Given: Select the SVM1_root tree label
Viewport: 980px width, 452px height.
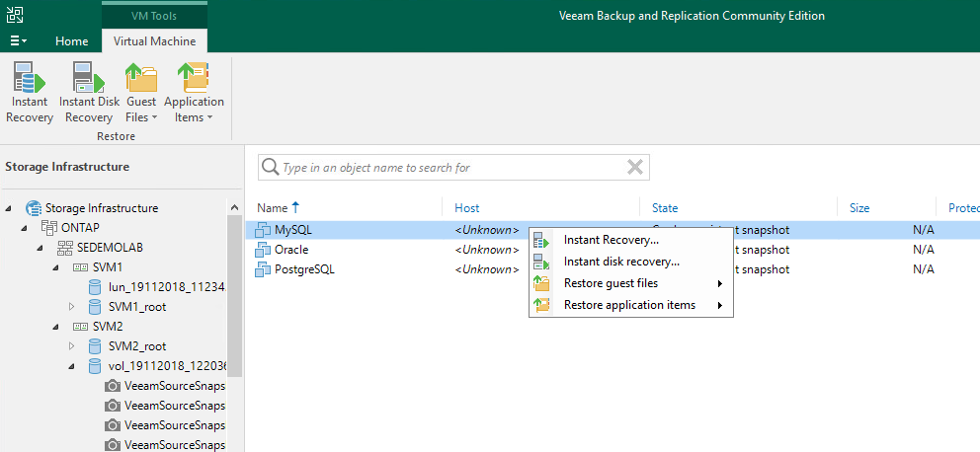Looking at the screenshot, I should pyautogui.click(x=137, y=307).
